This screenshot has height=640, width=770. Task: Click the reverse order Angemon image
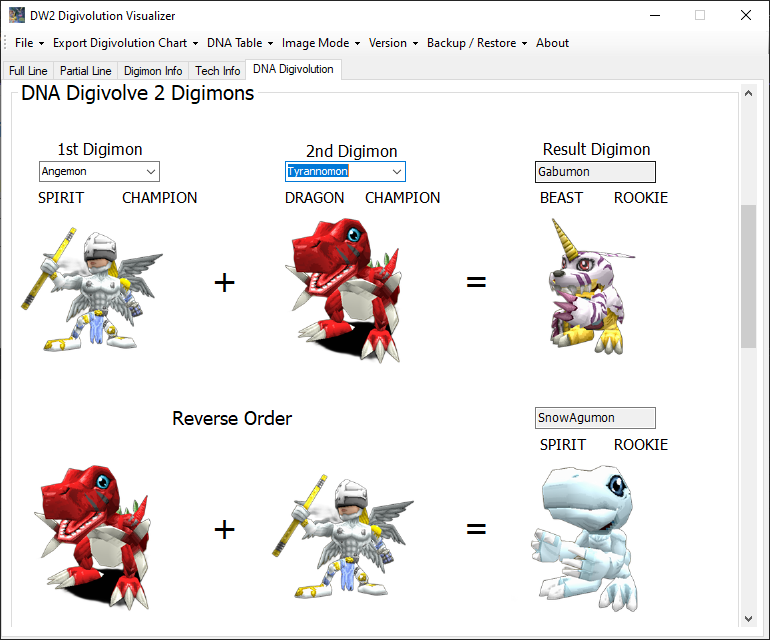(x=343, y=536)
